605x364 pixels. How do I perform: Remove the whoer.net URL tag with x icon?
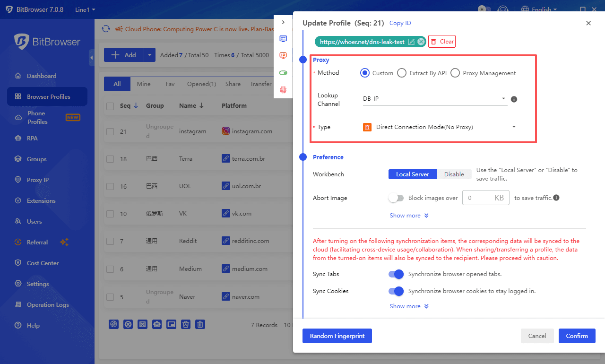point(421,42)
